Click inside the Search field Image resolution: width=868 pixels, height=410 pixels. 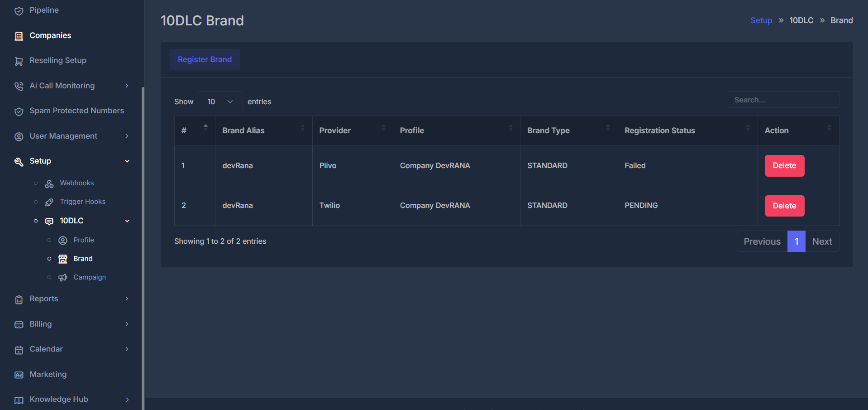tap(782, 99)
